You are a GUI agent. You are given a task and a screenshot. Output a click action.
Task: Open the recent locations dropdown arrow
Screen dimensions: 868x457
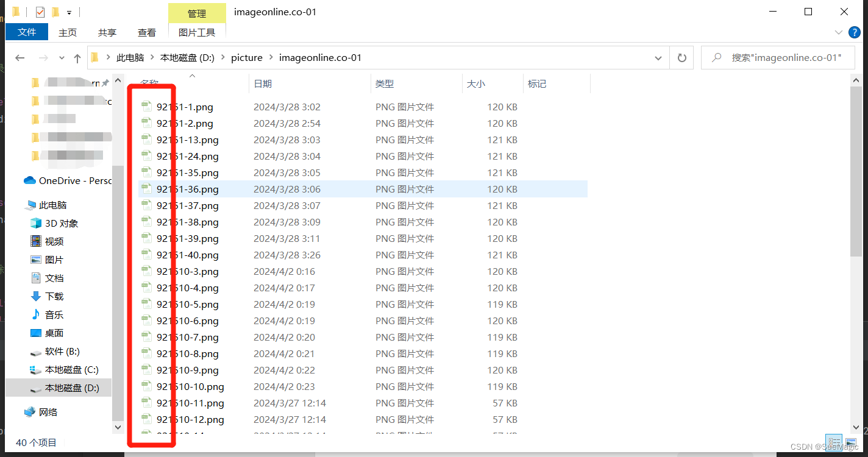pos(62,58)
